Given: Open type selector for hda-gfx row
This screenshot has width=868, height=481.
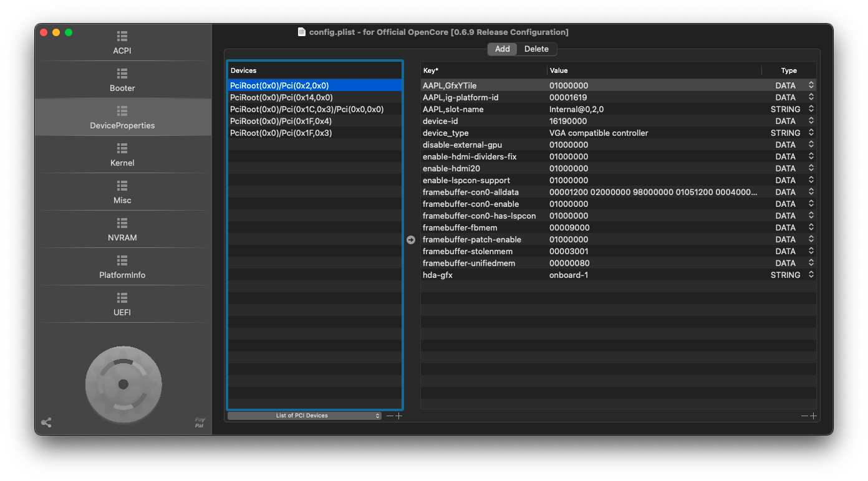Looking at the screenshot, I should click(811, 275).
